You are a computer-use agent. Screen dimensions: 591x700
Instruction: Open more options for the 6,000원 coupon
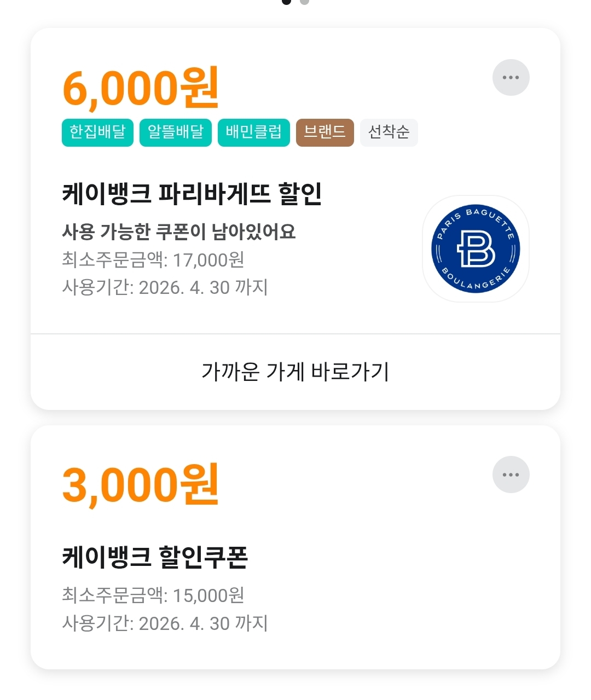pos(511,78)
